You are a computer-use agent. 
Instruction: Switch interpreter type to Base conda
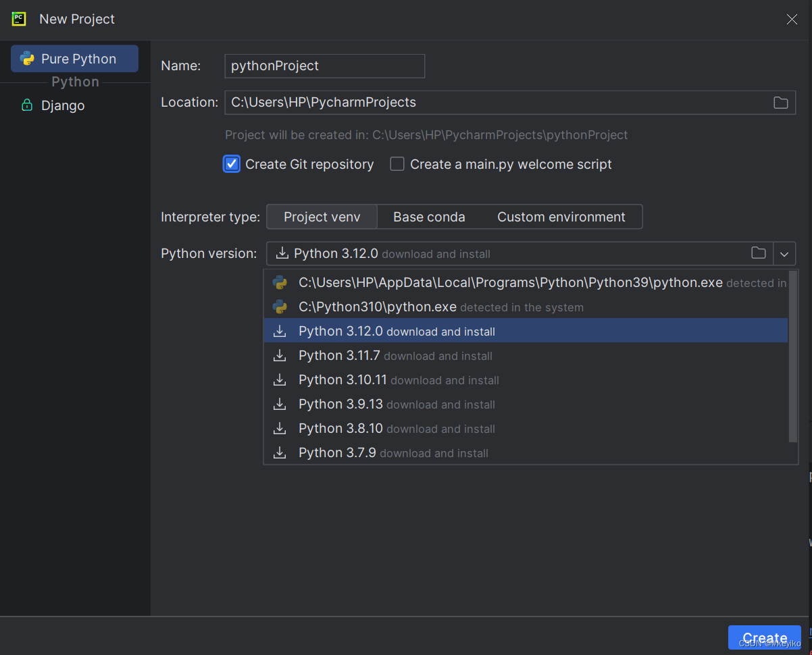429,217
